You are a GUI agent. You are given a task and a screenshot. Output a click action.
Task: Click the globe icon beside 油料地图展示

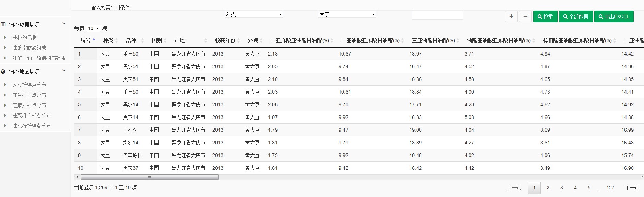click(3, 71)
